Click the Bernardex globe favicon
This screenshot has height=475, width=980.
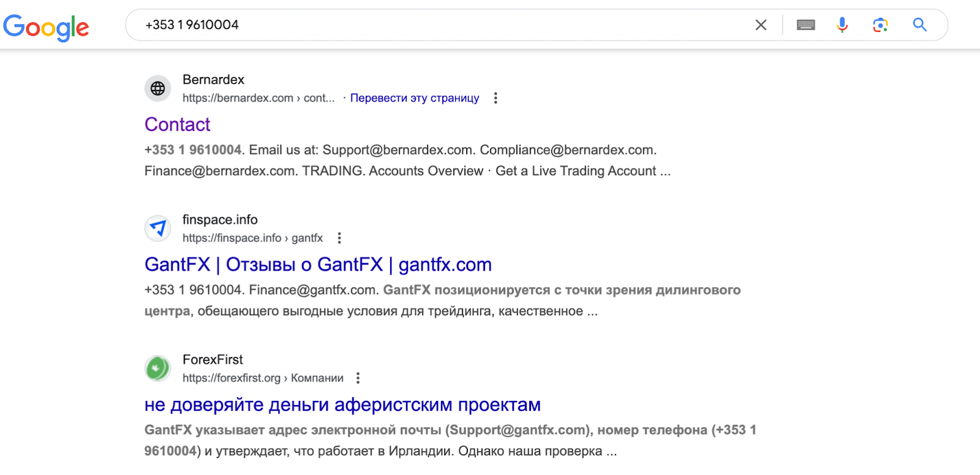158,89
